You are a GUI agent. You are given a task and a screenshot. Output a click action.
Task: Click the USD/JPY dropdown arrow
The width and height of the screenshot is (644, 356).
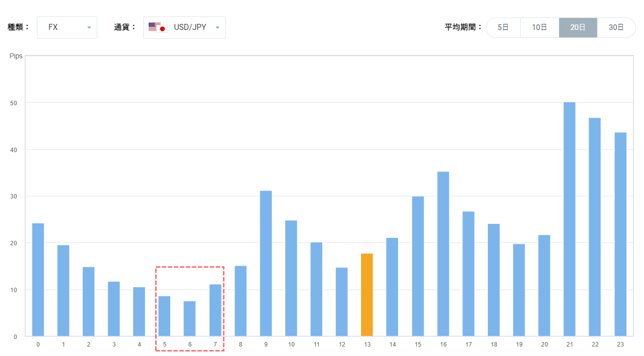coord(217,28)
